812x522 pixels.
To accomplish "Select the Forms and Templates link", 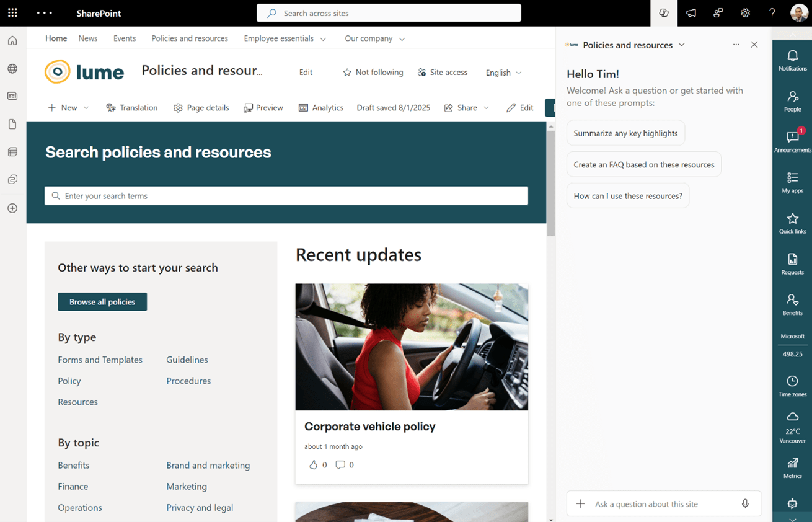I will pos(100,360).
